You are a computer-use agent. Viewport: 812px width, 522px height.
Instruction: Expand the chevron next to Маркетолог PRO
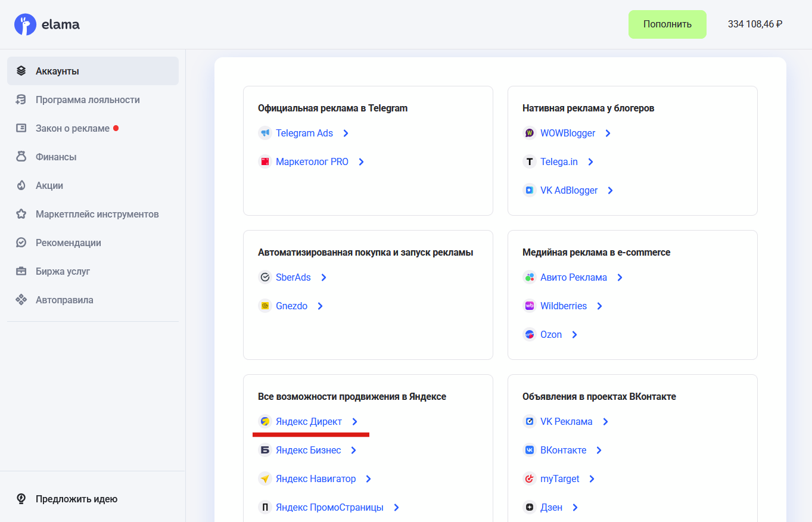pyautogui.click(x=361, y=161)
